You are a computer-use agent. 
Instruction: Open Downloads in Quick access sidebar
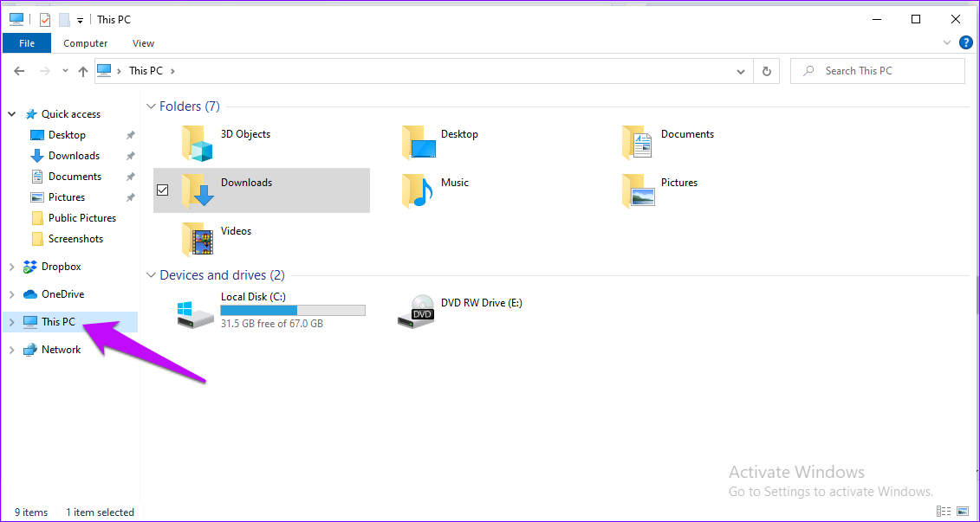click(x=74, y=156)
